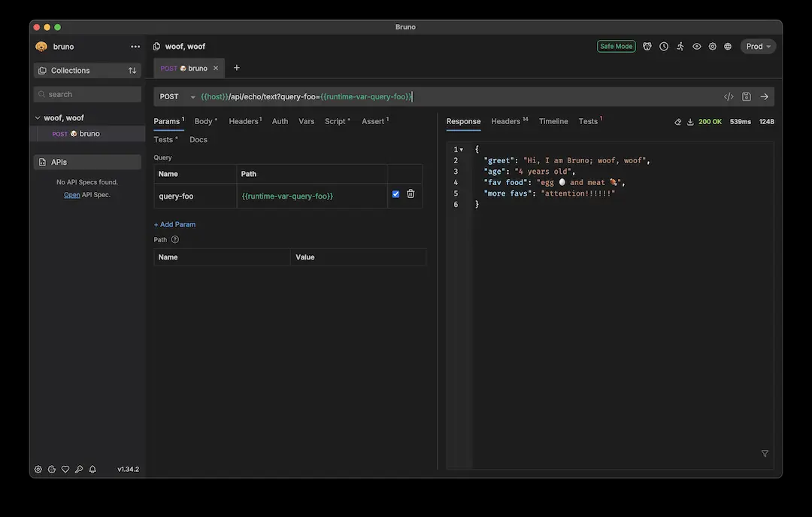Click the 539ms response time

click(740, 122)
